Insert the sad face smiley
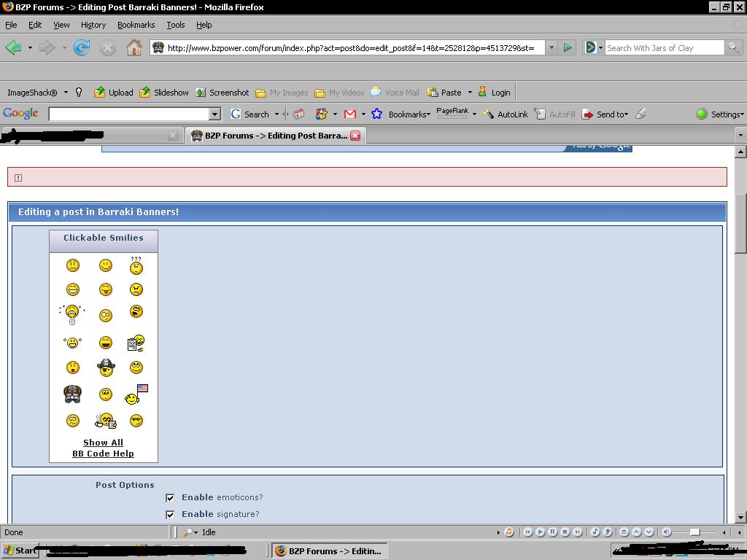The image size is (747, 560). [x=72, y=265]
